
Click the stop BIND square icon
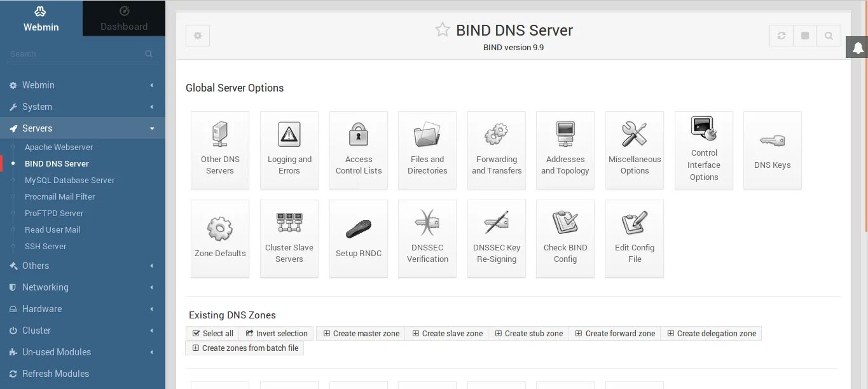point(805,36)
